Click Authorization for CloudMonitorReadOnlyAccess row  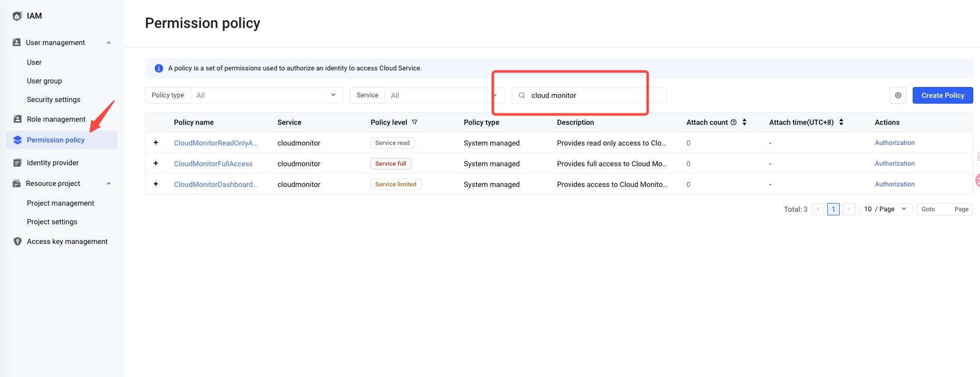coord(895,143)
